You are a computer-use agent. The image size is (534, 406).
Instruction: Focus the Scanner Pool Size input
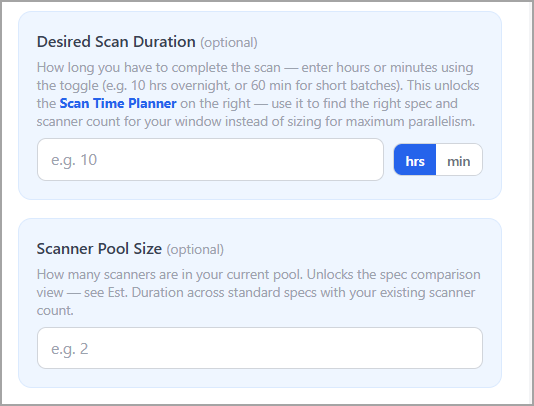(x=260, y=348)
